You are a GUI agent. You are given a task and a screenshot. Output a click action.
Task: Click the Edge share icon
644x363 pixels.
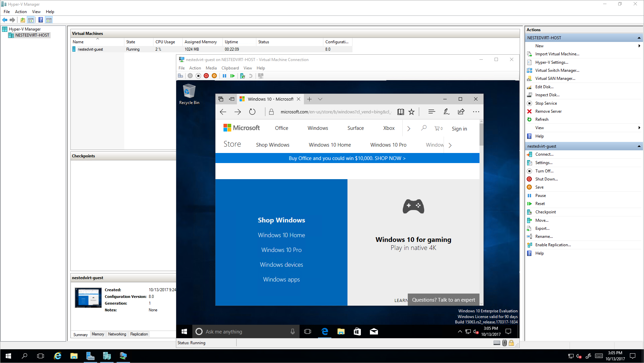point(461,112)
